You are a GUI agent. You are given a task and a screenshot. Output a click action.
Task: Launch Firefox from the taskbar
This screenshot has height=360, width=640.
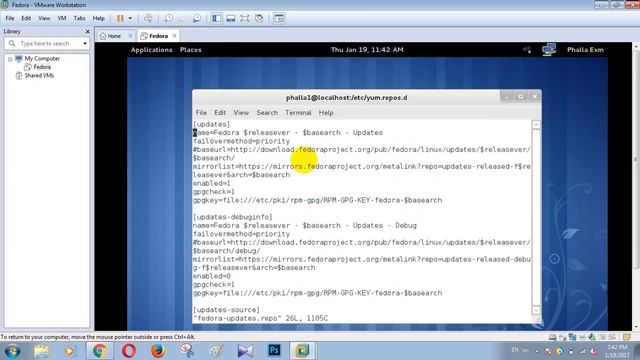tap(158, 351)
